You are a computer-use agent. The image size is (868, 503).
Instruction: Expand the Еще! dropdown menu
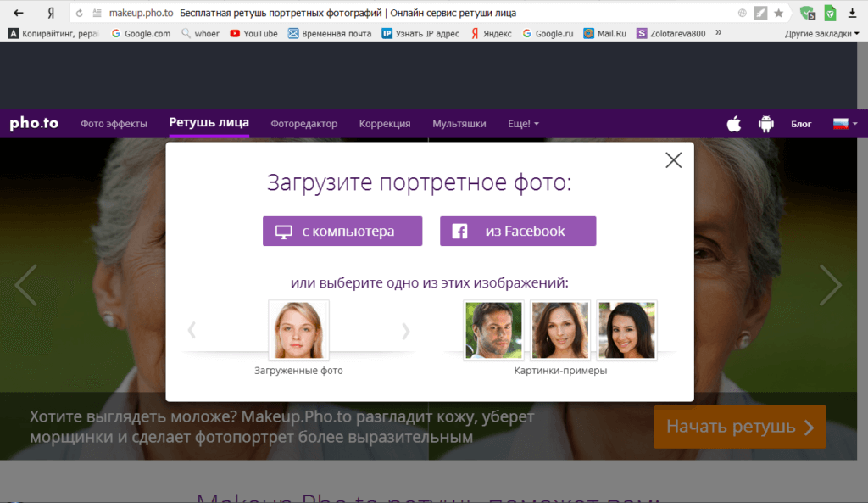pyautogui.click(x=523, y=124)
